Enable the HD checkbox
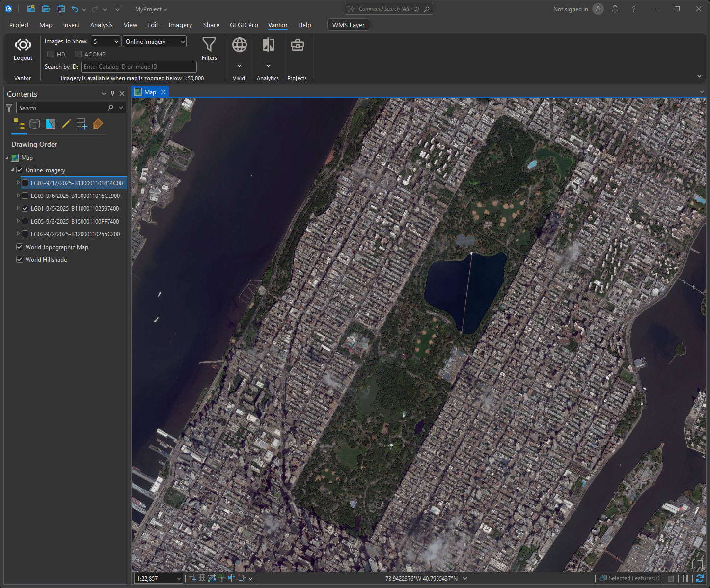 pyautogui.click(x=51, y=54)
